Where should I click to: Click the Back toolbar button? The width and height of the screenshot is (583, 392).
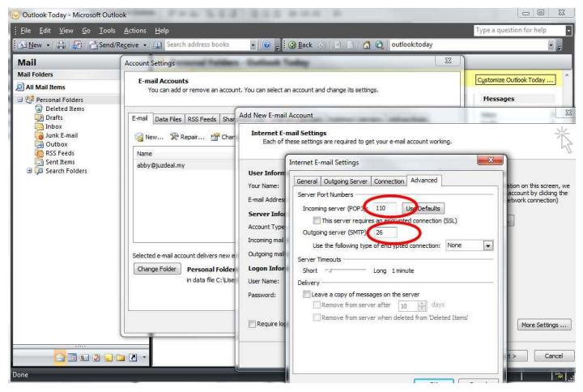click(300, 45)
